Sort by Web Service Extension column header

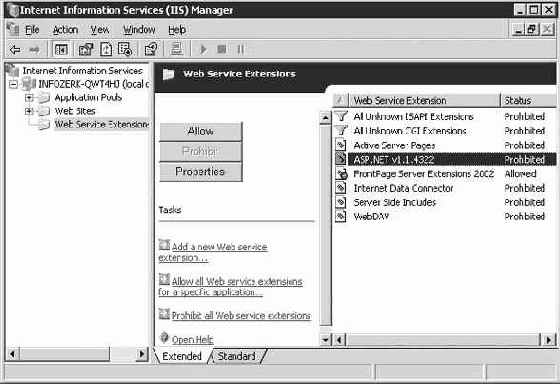pos(424,101)
